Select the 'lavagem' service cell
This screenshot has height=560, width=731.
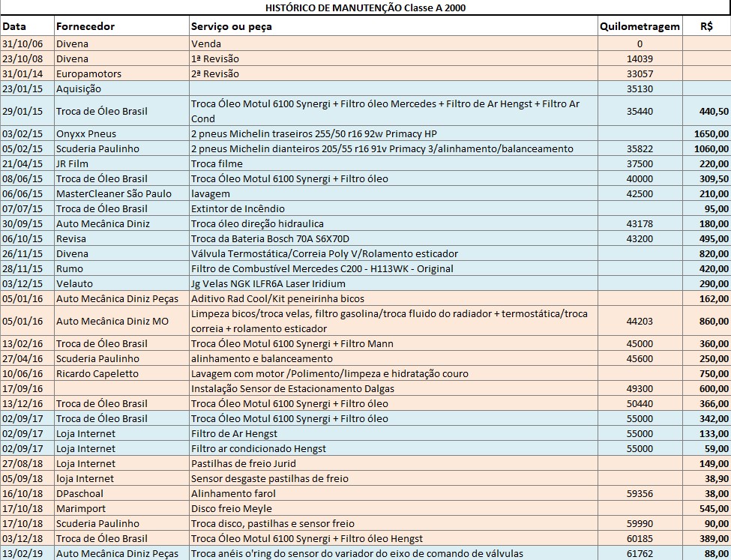tap(394, 193)
